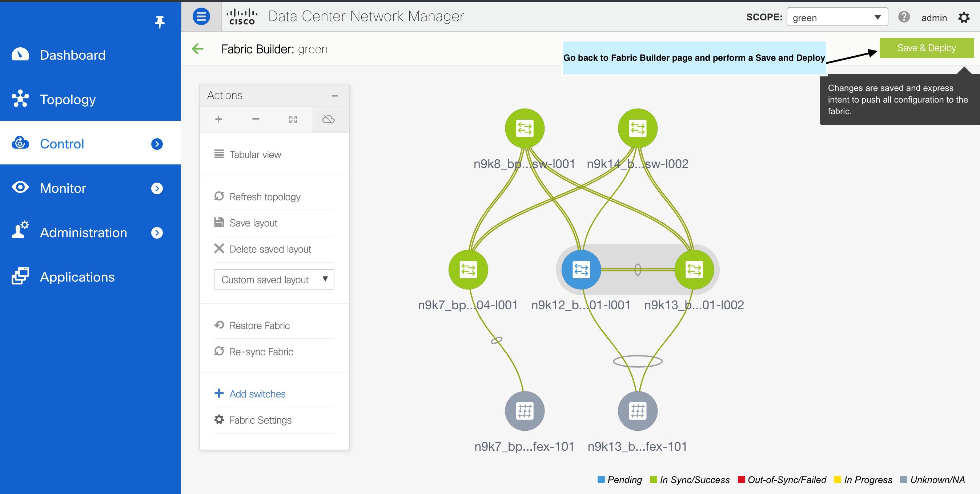Viewport: 980px width, 494px height.
Task: Click the Fabric Builder: green title
Action: (274, 49)
